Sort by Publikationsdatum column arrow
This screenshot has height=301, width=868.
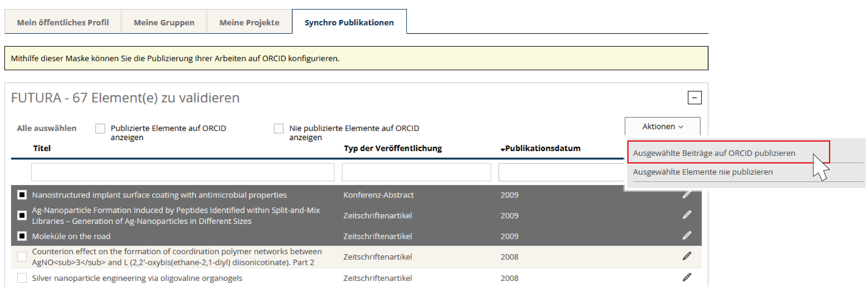502,149
